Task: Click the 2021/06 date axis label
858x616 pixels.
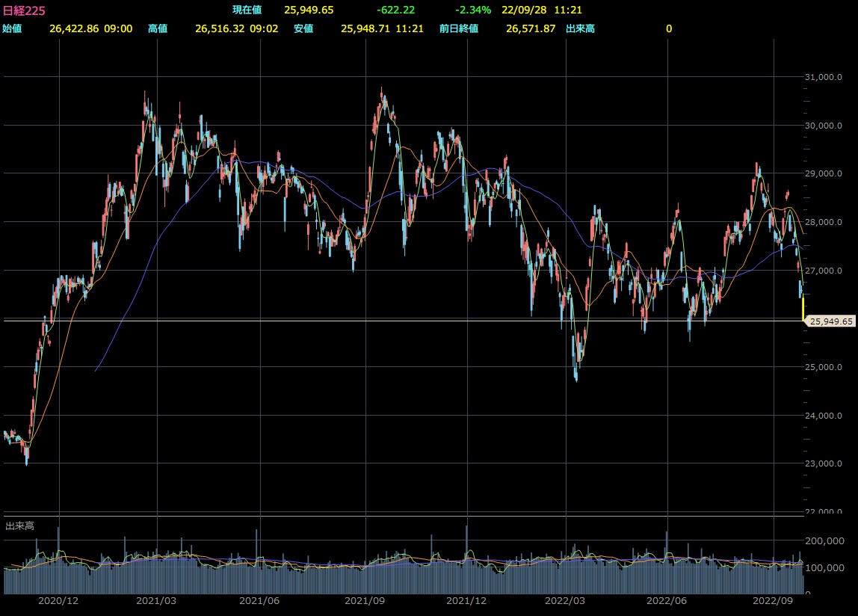Action: [259, 600]
